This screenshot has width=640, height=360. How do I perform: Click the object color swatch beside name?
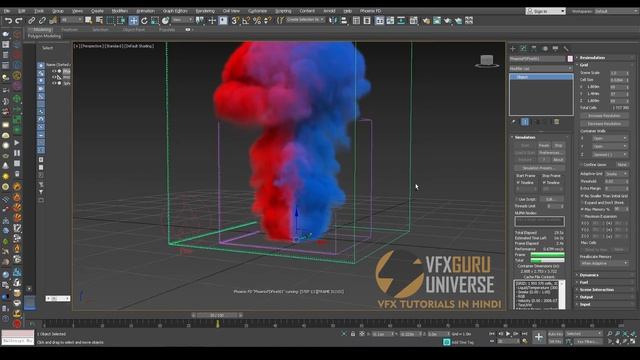pos(570,59)
